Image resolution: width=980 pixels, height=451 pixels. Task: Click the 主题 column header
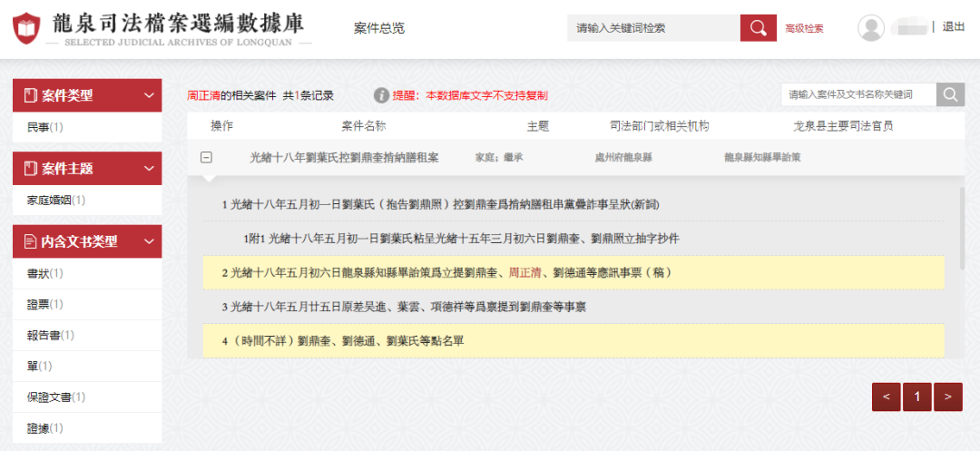(x=538, y=126)
